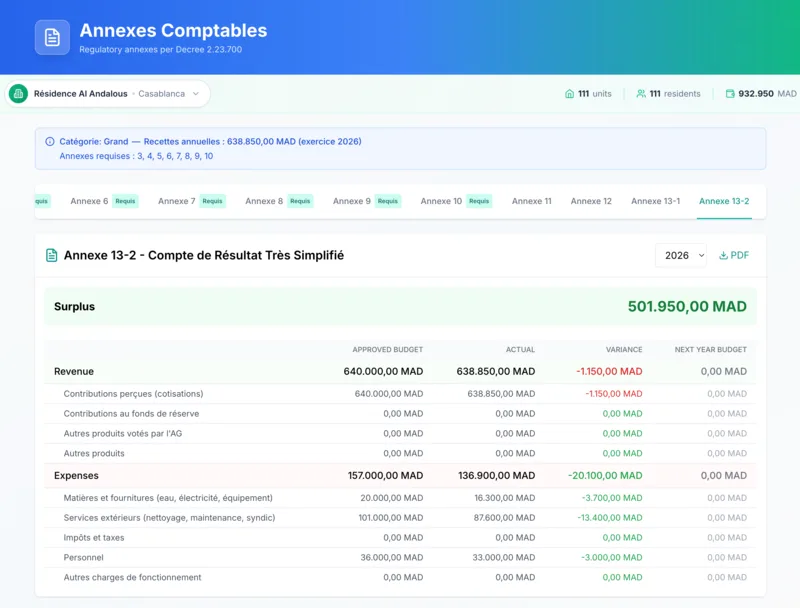This screenshot has width=800, height=608.
Task: Click Autres produits votés par l'AG row
Action: [x=400, y=434]
